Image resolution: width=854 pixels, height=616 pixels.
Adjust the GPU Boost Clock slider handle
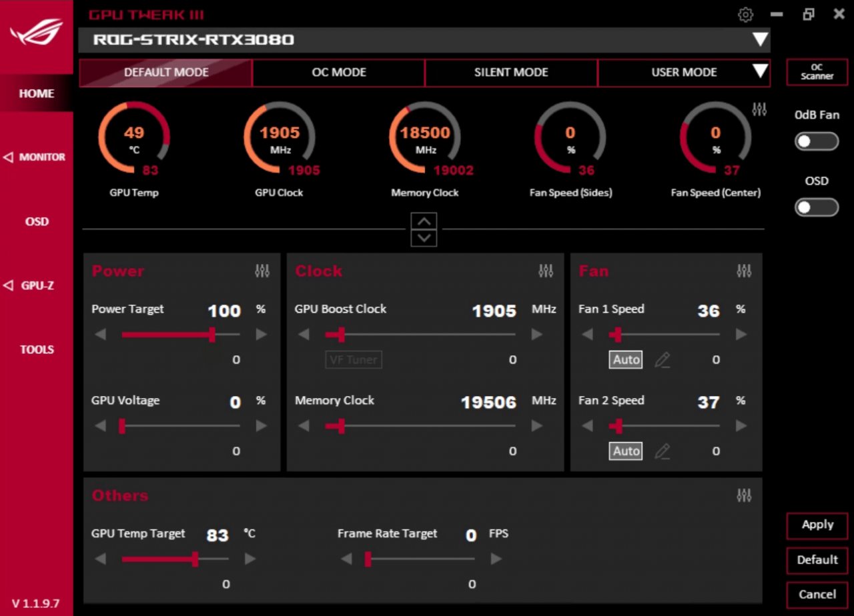tap(341, 335)
